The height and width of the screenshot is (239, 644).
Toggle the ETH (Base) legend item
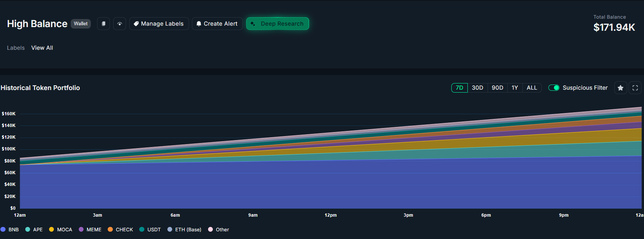(184, 229)
